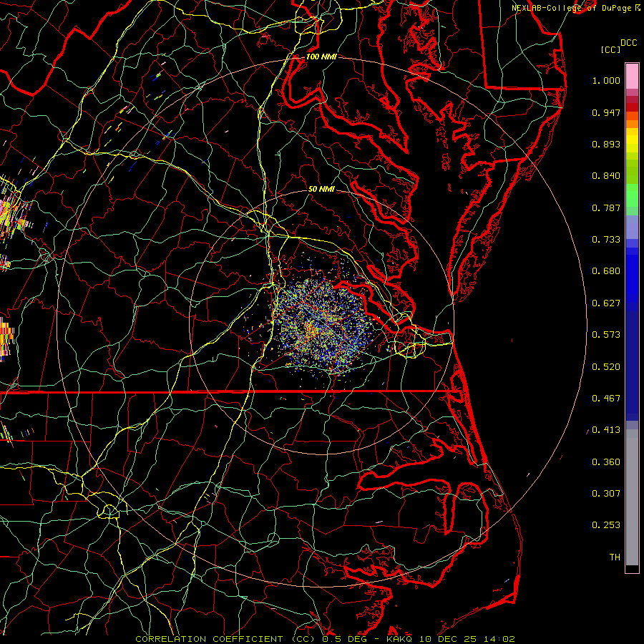Click the 0.573 color scale label
Screen dimensions: 644x644
click(606, 335)
